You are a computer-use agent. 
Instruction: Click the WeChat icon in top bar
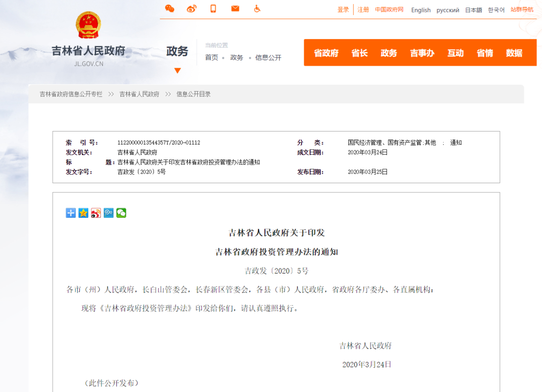click(170, 9)
